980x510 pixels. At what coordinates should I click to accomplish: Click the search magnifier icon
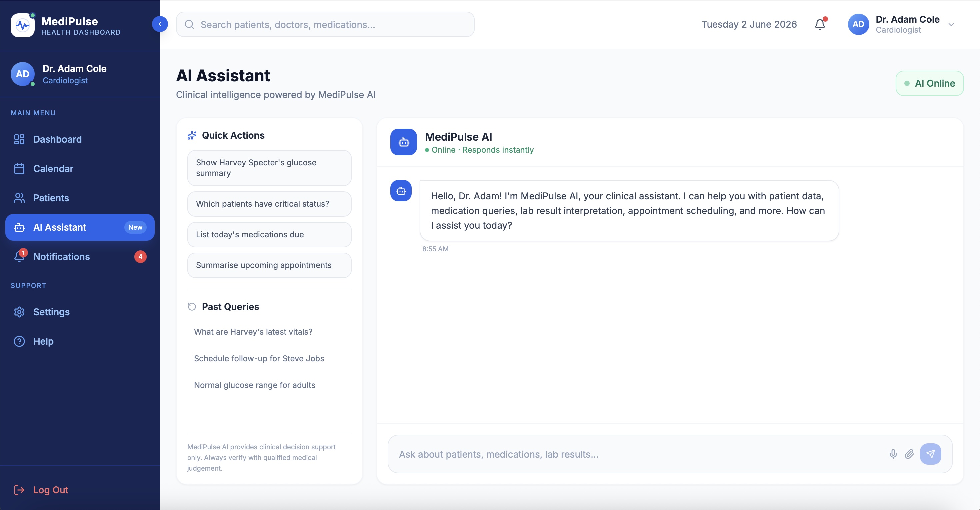(189, 24)
